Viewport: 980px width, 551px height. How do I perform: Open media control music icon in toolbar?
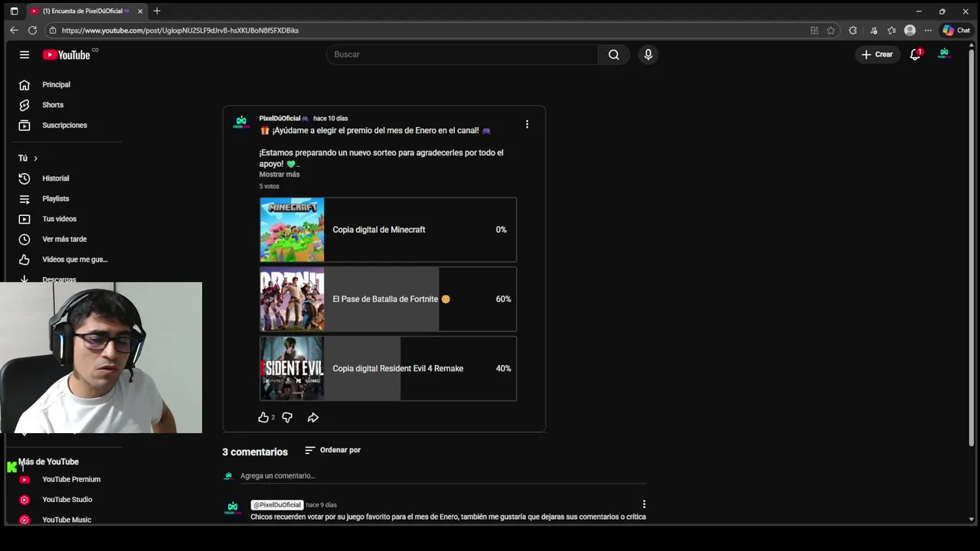tap(874, 31)
